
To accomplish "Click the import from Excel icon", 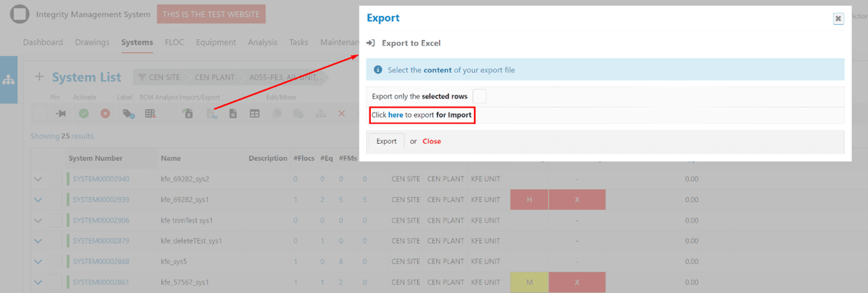I will click(x=188, y=113).
